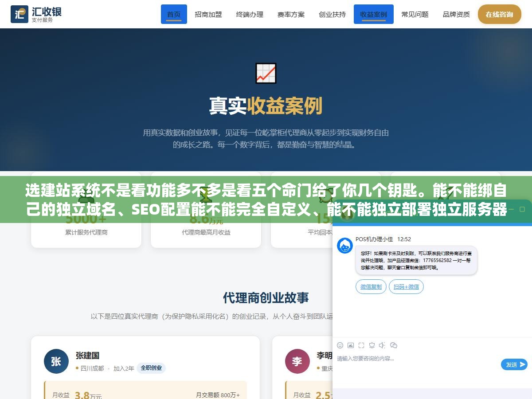The height and width of the screenshot is (399, 532).
Task: Click the 微信复制 button in the chat
Action: click(x=371, y=286)
